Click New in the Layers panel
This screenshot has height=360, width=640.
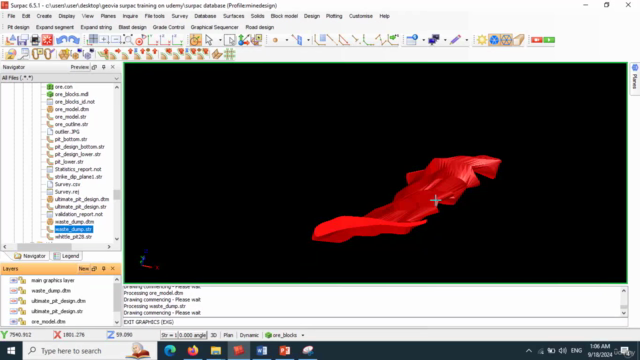[x=84, y=269]
